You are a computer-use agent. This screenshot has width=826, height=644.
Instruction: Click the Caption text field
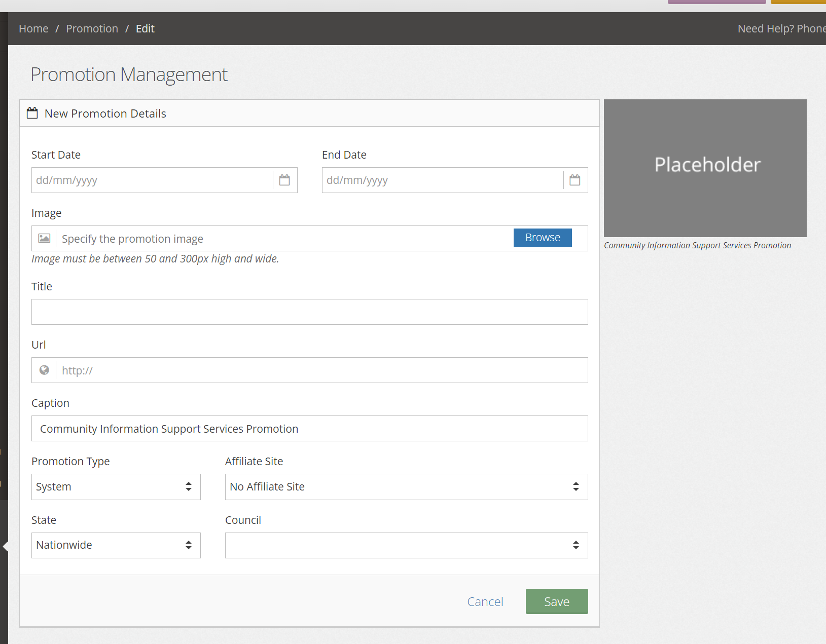[x=310, y=428]
